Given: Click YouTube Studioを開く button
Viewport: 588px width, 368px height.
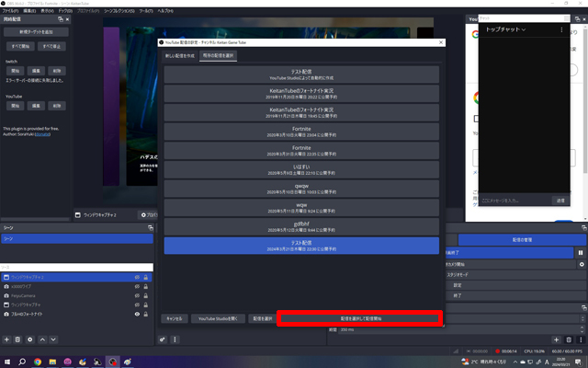Looking at the screenshot, I should point(218,318).
